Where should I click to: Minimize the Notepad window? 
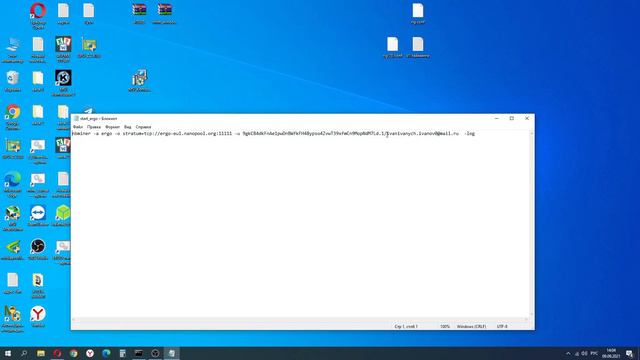tap(496, 118)
